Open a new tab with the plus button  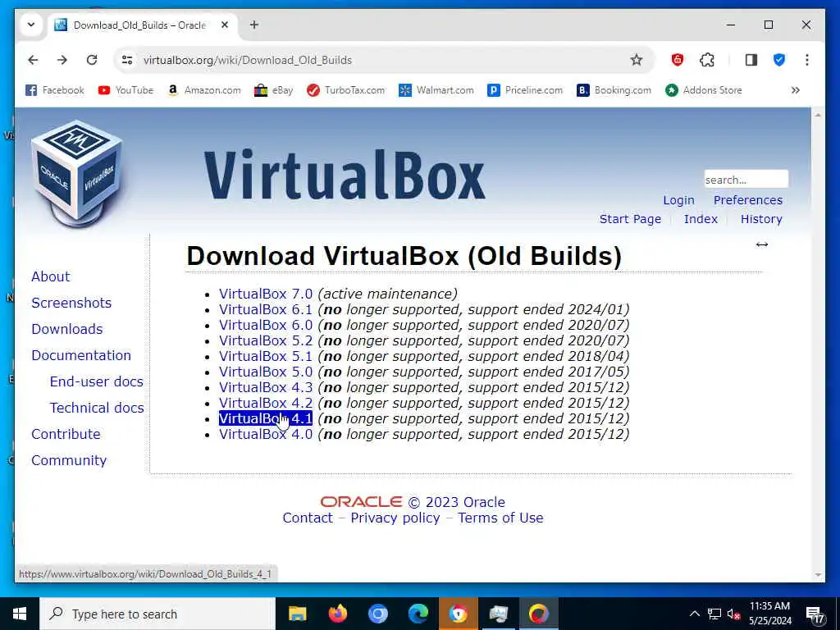tap(254, 25)
